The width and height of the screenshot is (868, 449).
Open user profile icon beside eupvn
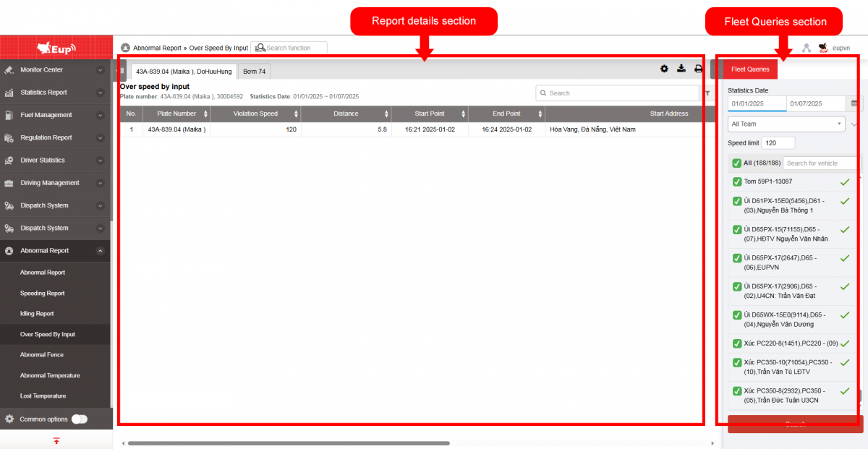click(807, 48)
